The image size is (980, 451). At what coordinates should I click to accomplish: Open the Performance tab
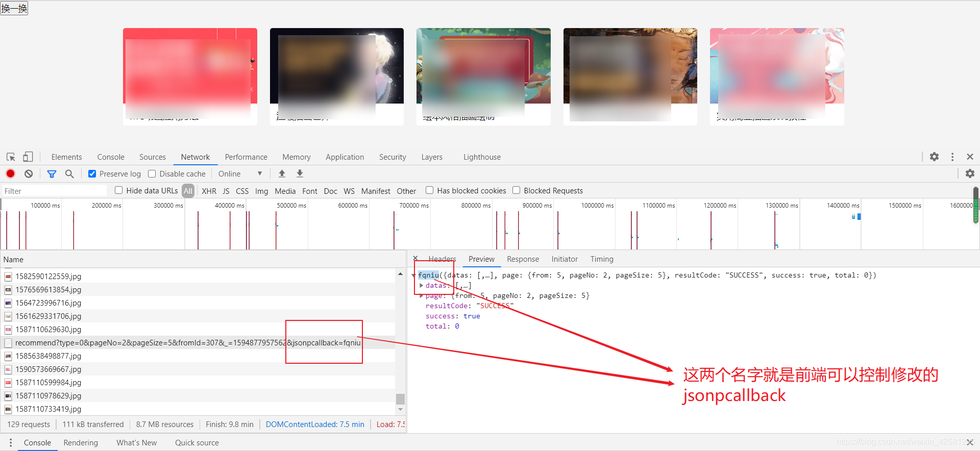coord(246,157)
